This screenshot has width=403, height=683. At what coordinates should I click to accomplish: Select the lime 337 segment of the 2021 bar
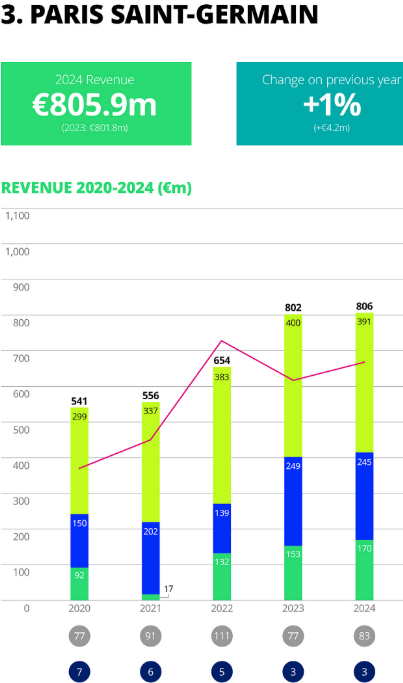151,462
